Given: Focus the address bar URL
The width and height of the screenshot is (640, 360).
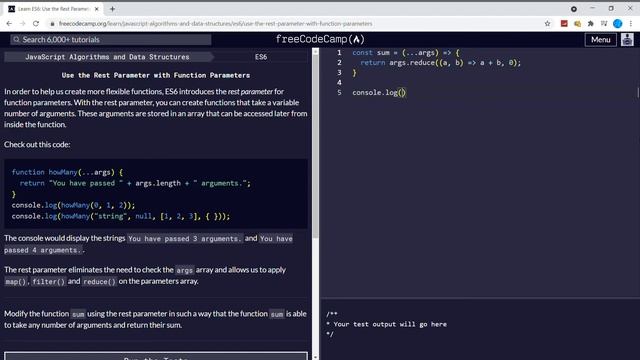Looking at the screenshot, I should tap(216, 24).
